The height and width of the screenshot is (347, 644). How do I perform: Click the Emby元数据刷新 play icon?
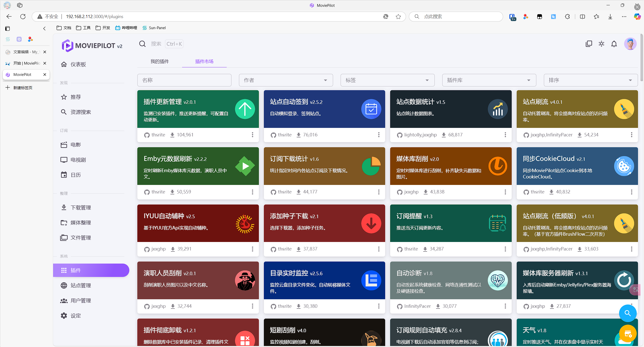245,166
